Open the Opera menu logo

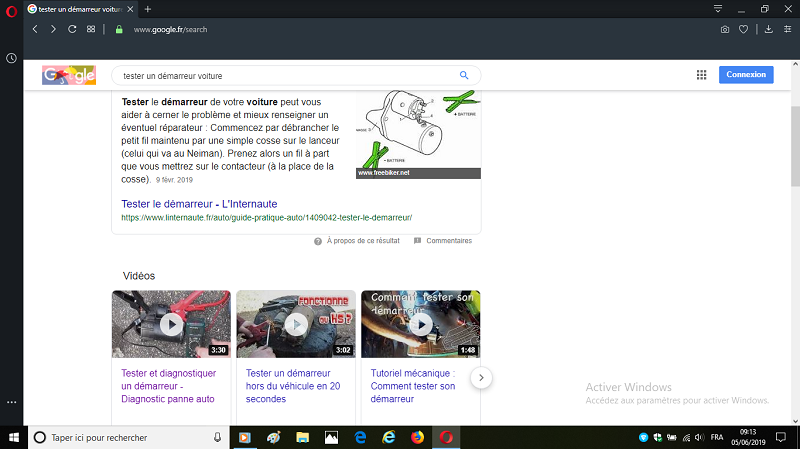11,11
